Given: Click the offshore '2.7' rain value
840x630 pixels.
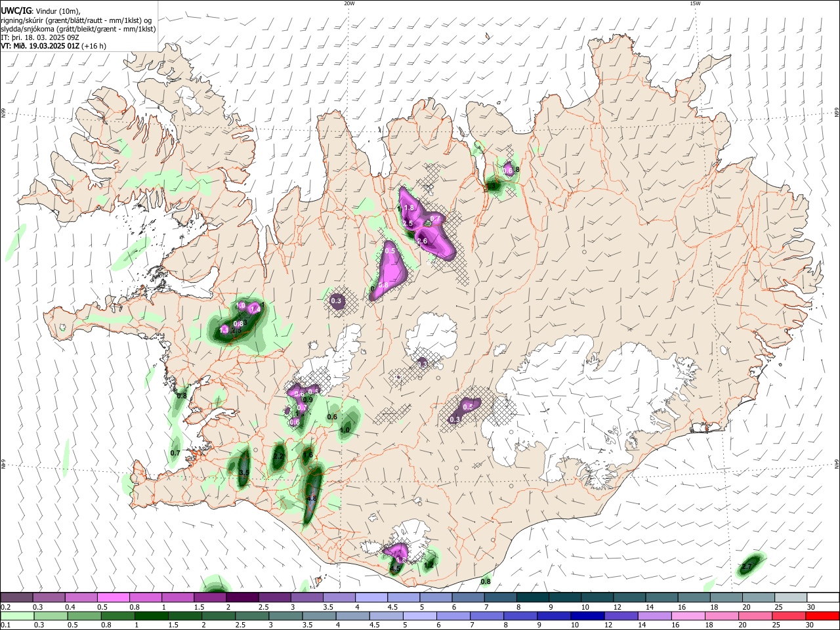Looking at the screenshot, I should click(x=747, y=566).
